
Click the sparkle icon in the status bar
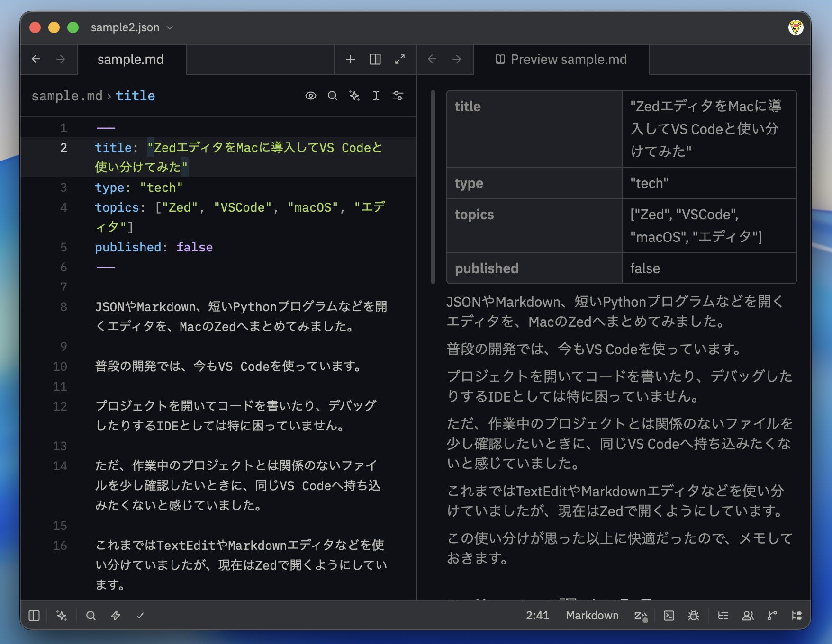[62, 616]
